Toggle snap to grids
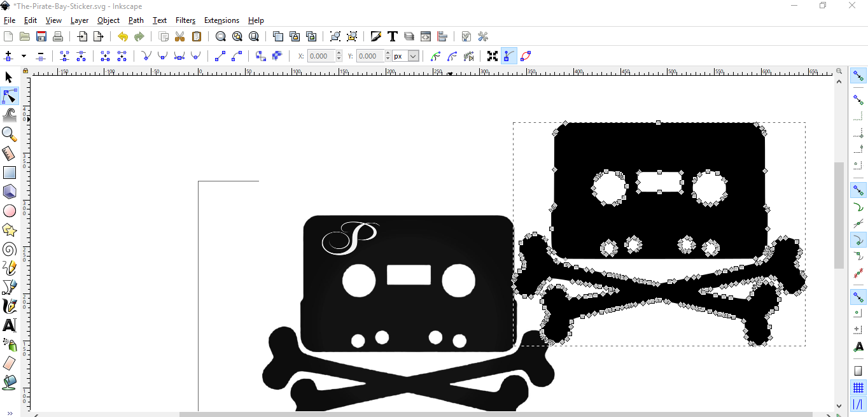The height and width of the screenshot is (417, 868). (858, 388)
